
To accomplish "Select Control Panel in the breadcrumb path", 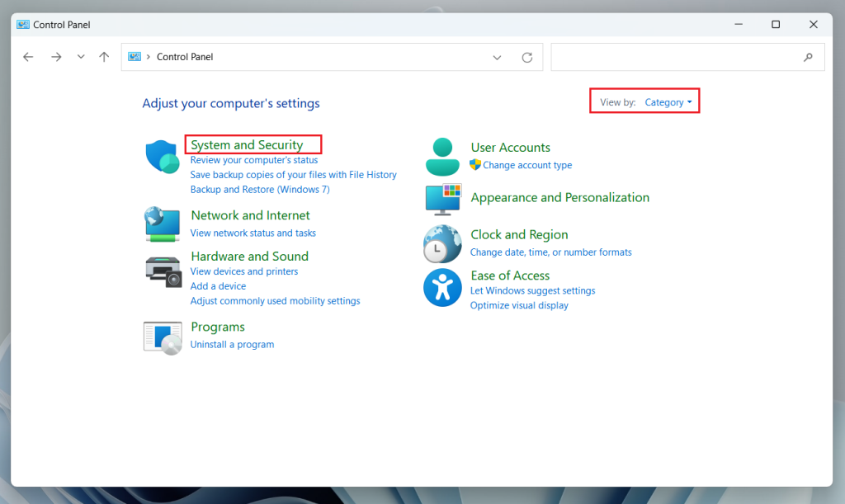I will pyautogui.click(x=183, y=56).
